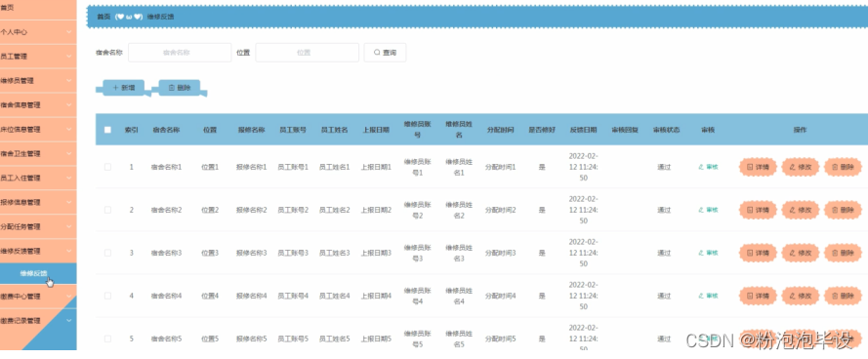The width and height of the screenshot is (868, 359).
Task: Open the 缴费记录管理 sidebar menu
Action: (x=38, y=320)
